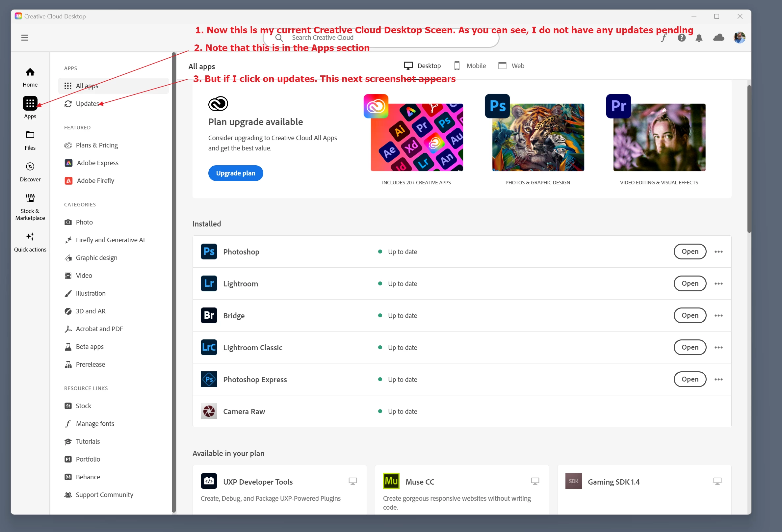
Task: Click the Search Creative Cloud field
Action: click(380, 38)
